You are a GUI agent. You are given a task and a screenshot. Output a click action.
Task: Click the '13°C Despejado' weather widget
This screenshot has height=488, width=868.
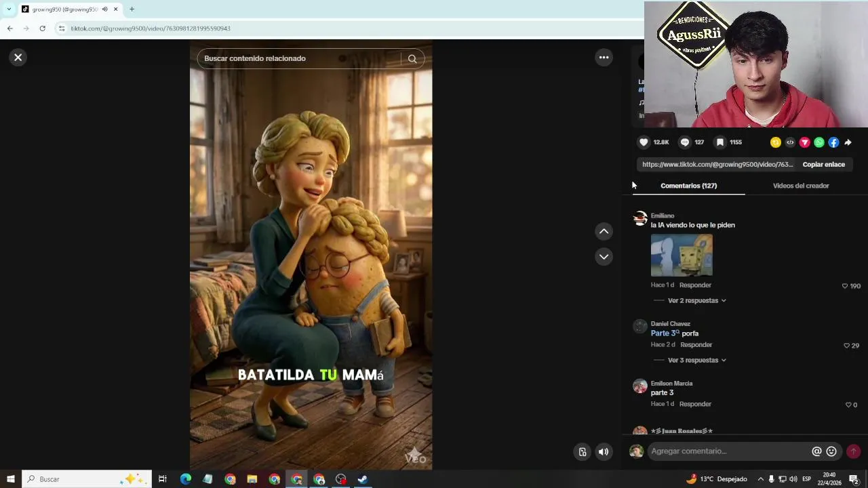click(x=717, y=479)
